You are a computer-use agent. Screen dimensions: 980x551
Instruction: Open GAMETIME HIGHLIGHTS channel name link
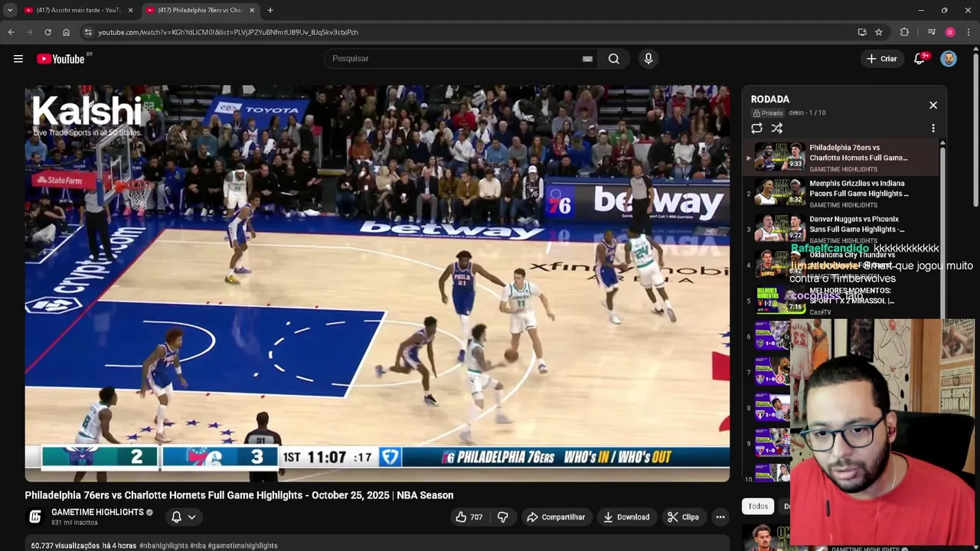click(97, 512)
